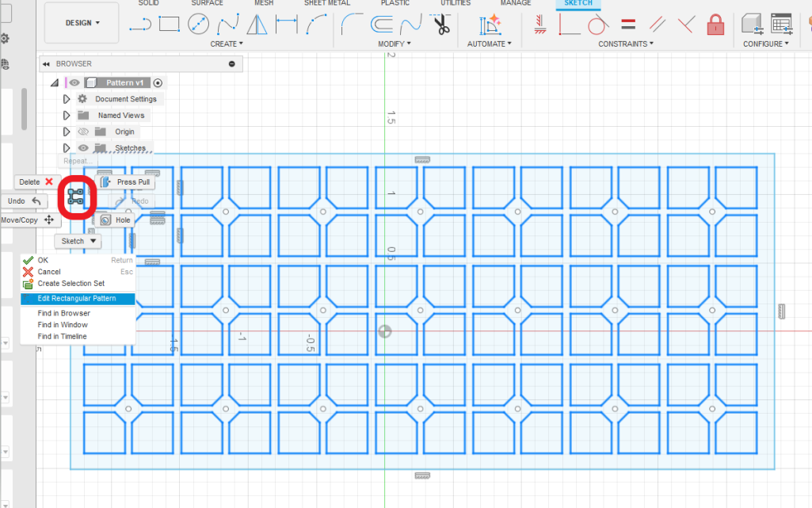Apply the Parallel constraint
The width and height of the screenshot is (812, 508).
point(658,24)
